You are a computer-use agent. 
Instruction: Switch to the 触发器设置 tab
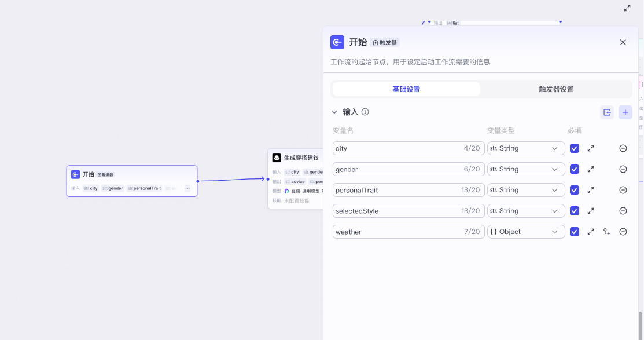point(556,89)
